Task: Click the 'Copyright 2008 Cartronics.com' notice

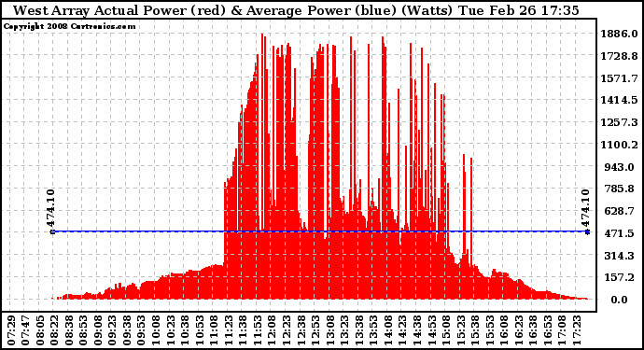Action: click(x=69, y=26)
